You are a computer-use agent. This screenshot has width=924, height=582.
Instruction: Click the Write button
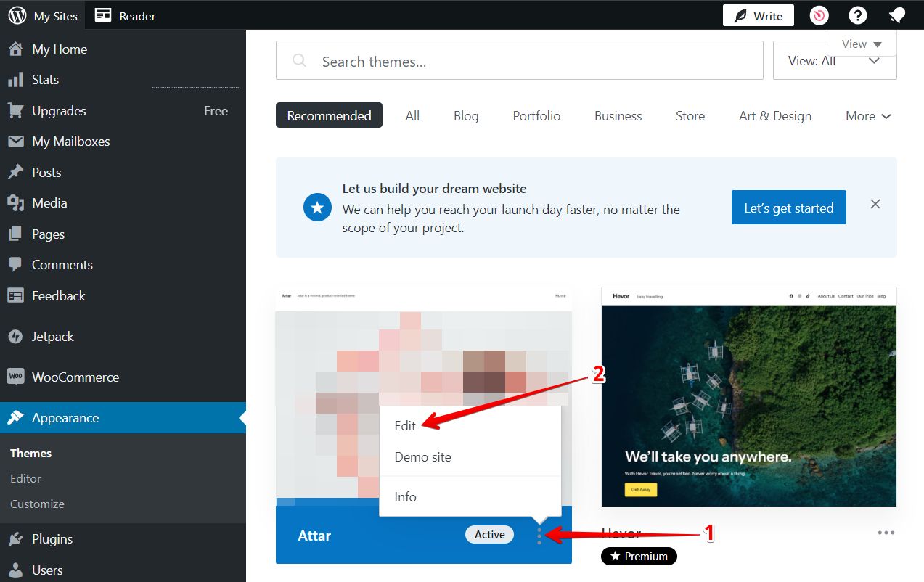(758, 15)
